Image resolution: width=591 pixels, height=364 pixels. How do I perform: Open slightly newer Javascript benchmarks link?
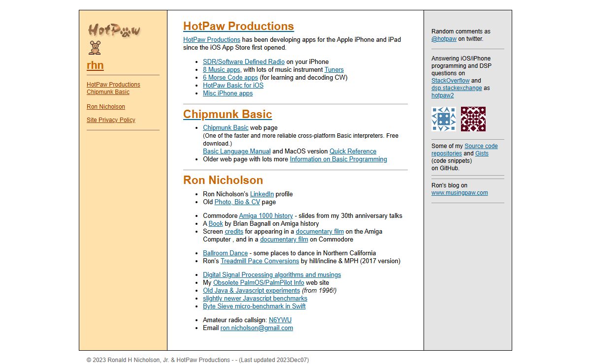pos(255,299)
